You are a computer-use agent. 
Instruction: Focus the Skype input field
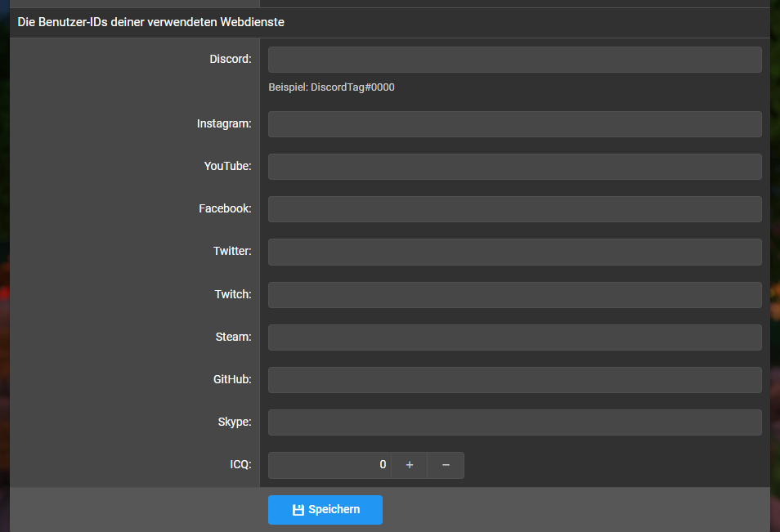point(514,422)
